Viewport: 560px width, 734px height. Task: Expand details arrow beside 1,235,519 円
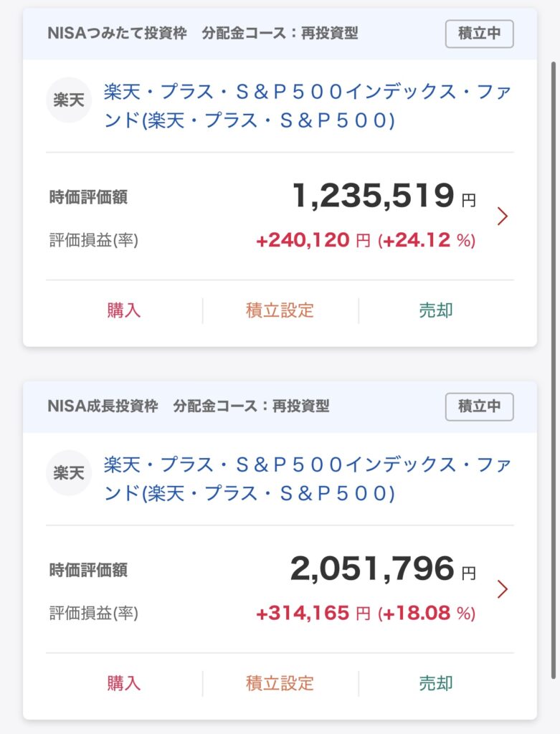pyautogui.click(x=503, y=216)
